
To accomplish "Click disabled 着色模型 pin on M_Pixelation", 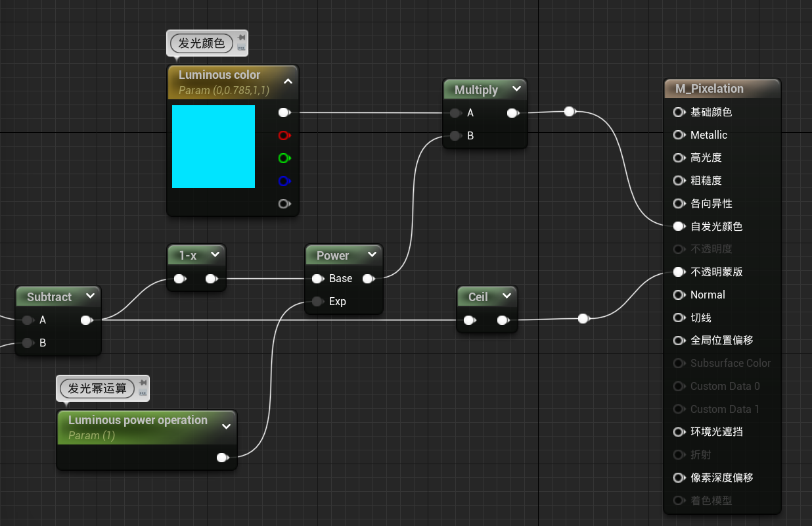I will click(x=679, y=500).
